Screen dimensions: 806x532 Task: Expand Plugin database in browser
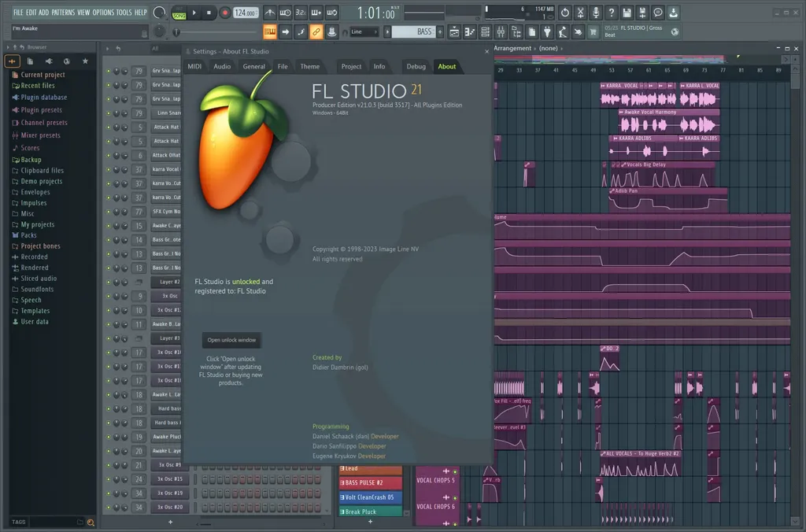coord(39,97)
